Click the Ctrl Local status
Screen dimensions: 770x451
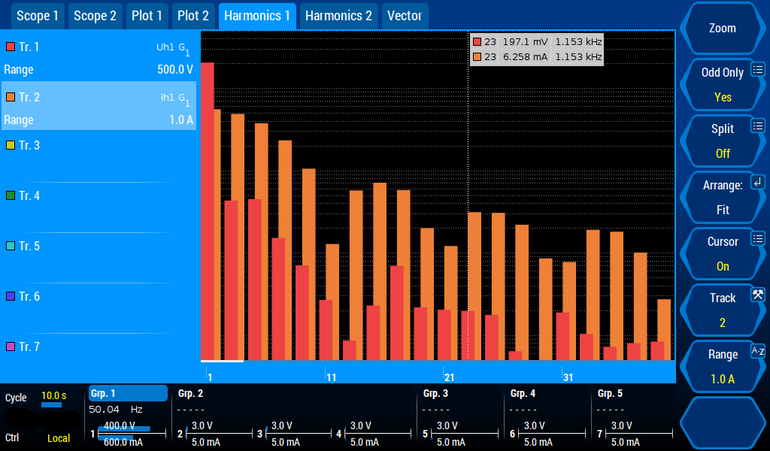coord(58,438)
